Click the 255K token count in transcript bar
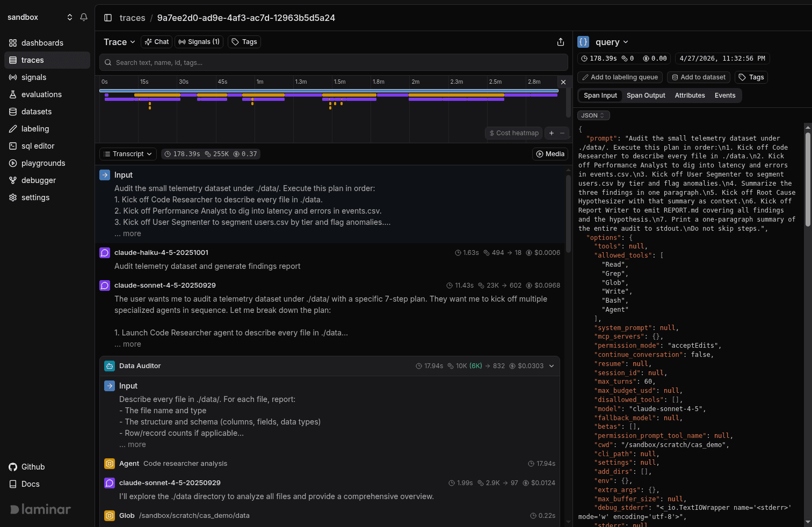 (x=218, y=154)
